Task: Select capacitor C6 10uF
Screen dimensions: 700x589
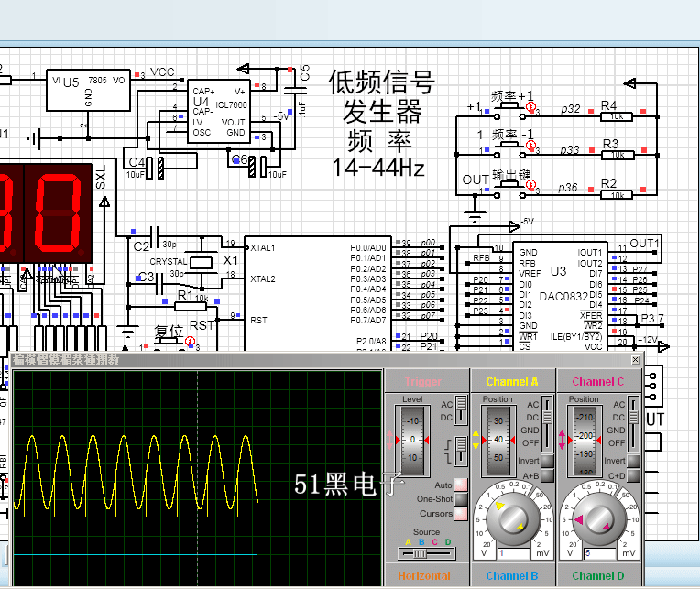Action: point(257,167)
